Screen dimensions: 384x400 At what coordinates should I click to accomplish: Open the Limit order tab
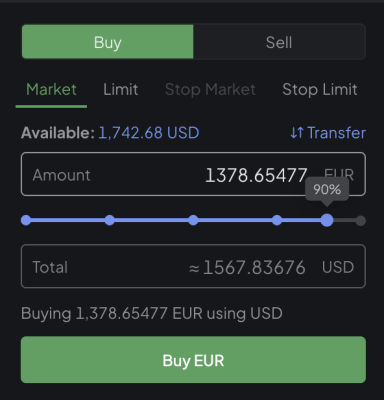pos(121,89)
